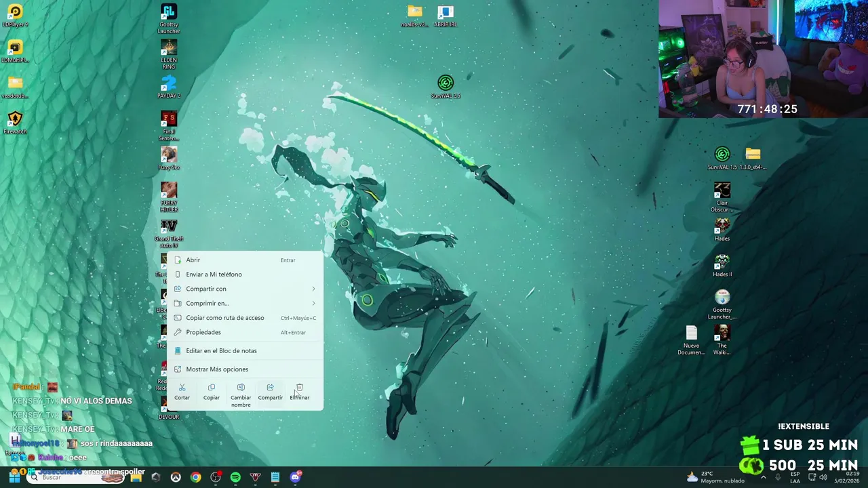This screenshot has width=868, height=488.
Task: Open the ESP LAA language switcher
Action: click(795, 477)
